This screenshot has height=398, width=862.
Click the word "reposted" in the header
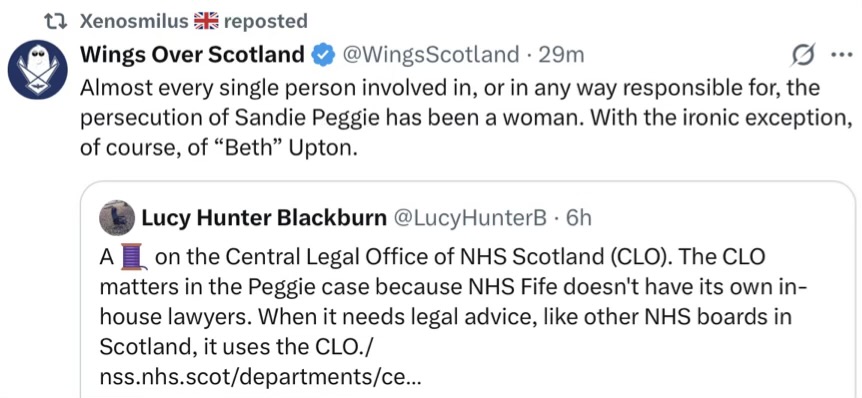pyautogui.click(x=266, y=21)
